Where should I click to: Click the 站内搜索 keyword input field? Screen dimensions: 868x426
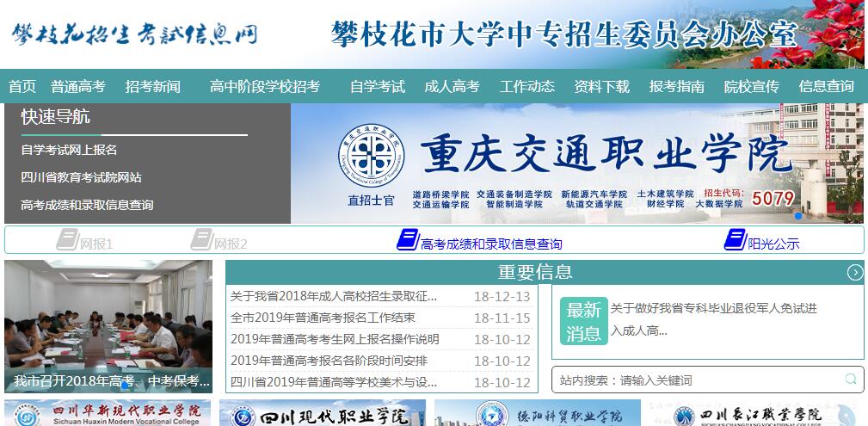pos(697,380)
